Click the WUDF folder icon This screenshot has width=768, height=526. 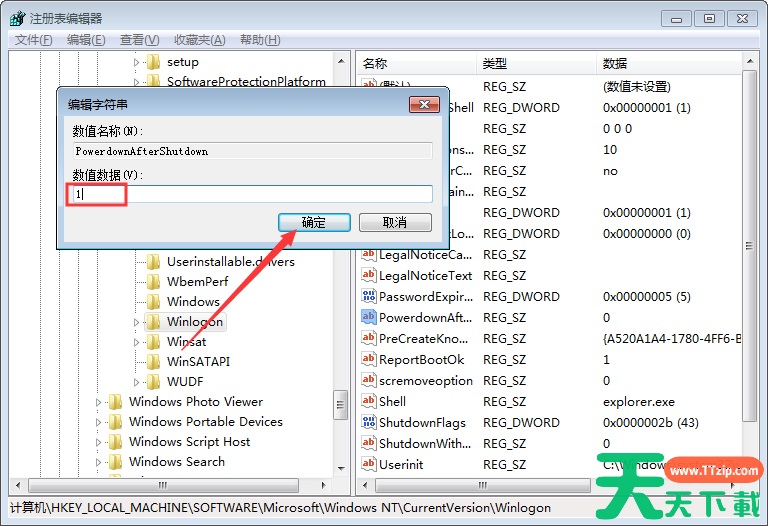click(153, 382)
